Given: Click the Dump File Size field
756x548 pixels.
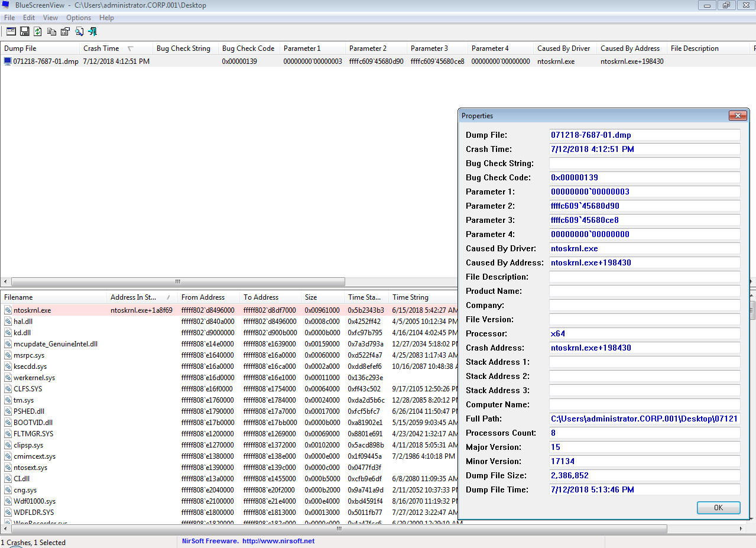Looking at the screenshot, I should coord(645,475).
